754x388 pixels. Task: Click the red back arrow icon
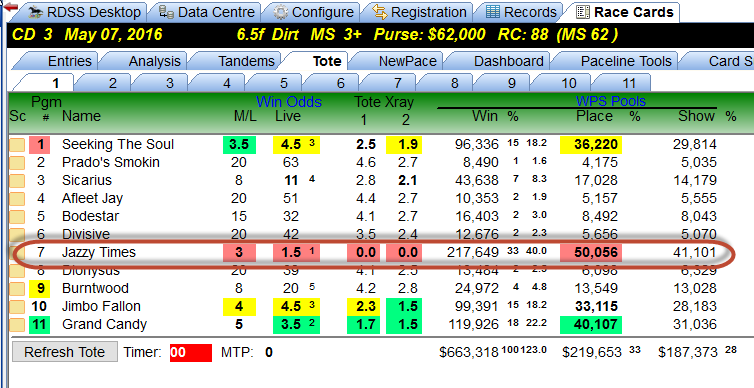(x=11, y=7)
